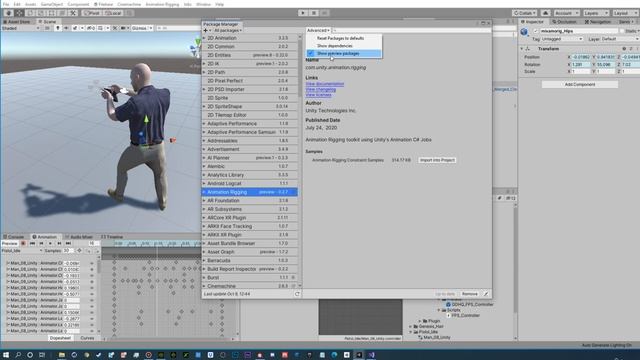Refresh the package list with reload icon

pyautogui.click(x=297, y=294)
